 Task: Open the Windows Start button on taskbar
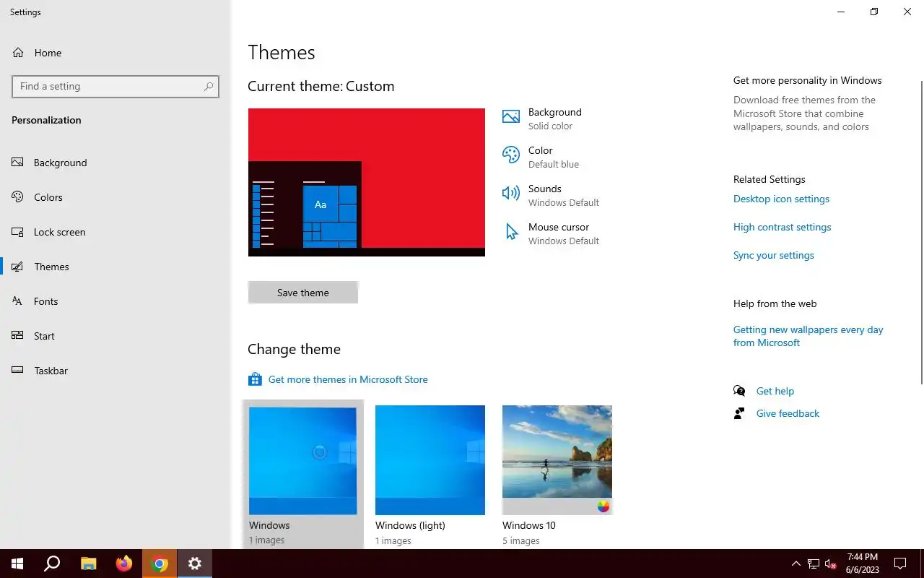tap(17, 564)
